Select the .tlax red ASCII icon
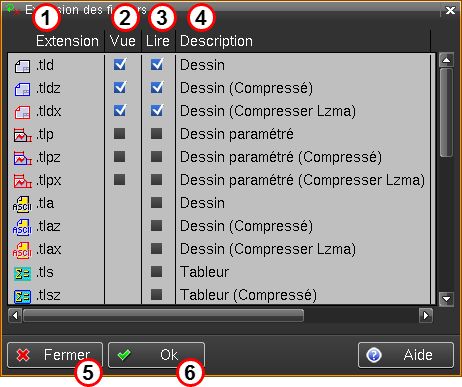The width and height of the screenshot is (462, 387). point(22,250)
